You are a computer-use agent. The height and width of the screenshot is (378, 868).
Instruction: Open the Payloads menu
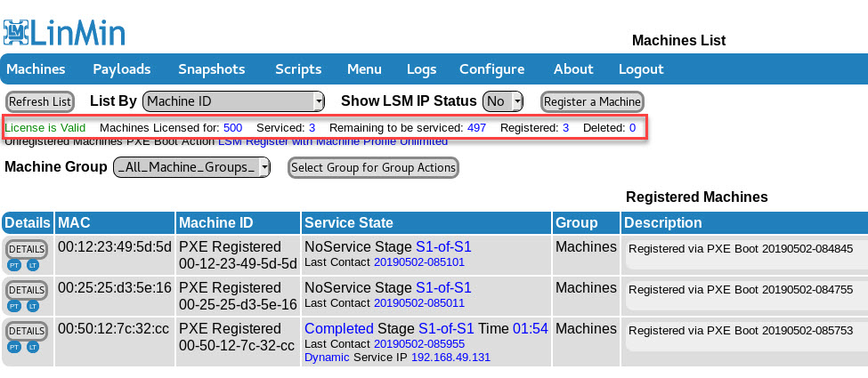click(121, 69)
